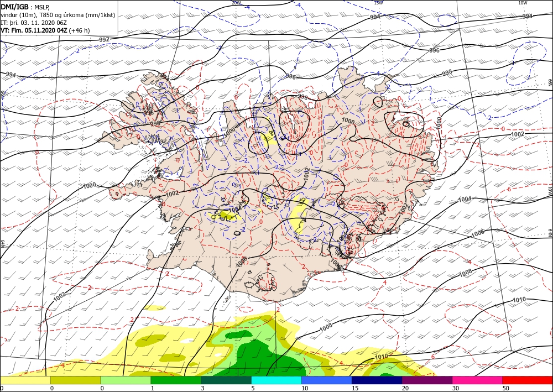The height and width of the screenshot is (392, 553).
Task: Click the purple legend swatch
Action: point(427,380)
